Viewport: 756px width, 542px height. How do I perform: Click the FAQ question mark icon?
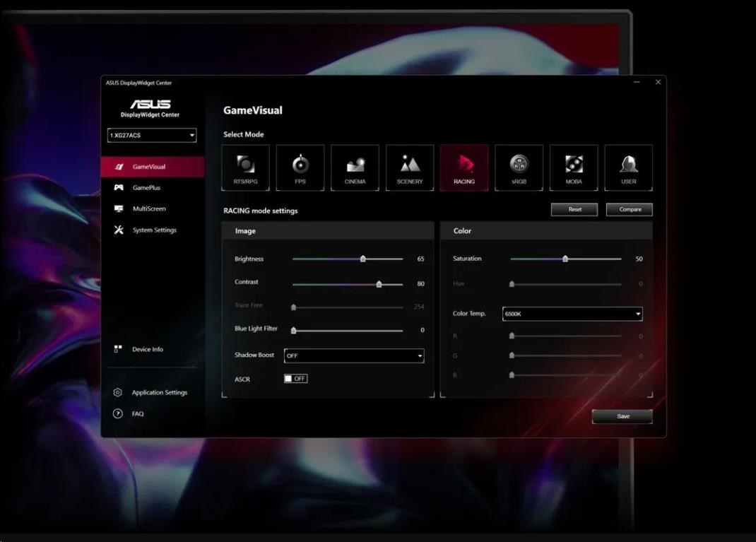click(118, 413)
